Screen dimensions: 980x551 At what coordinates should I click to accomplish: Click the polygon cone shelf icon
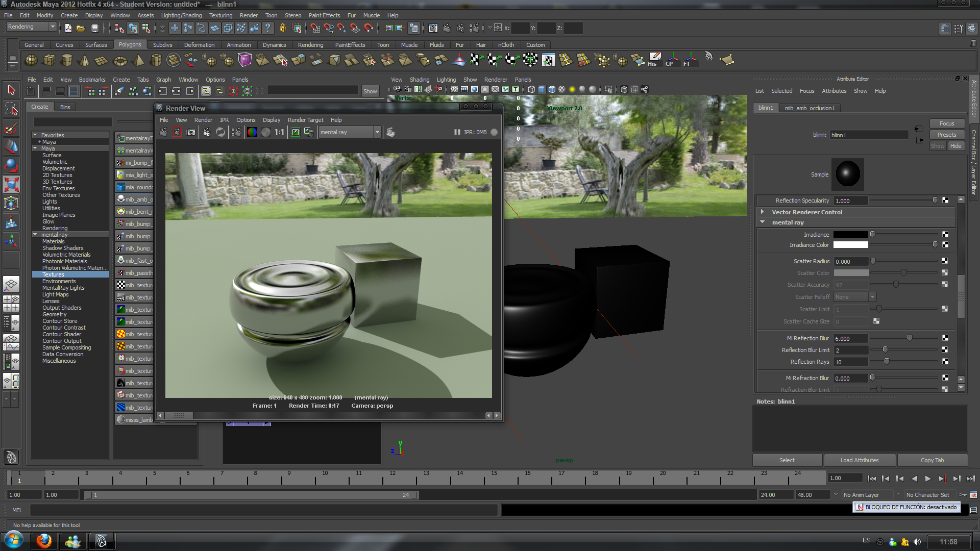point(84,61)
